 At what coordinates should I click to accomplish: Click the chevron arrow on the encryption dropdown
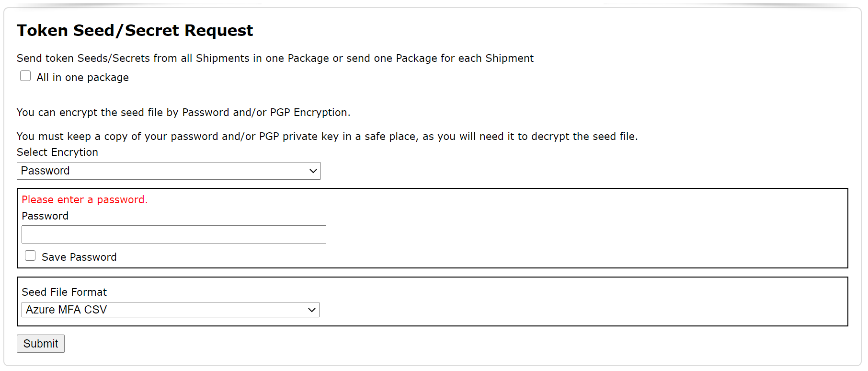tap(313, 171)
